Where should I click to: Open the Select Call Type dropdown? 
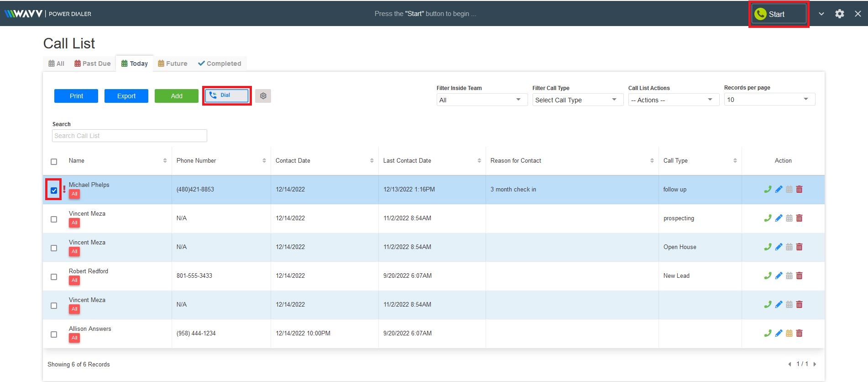tap(578, 100)
